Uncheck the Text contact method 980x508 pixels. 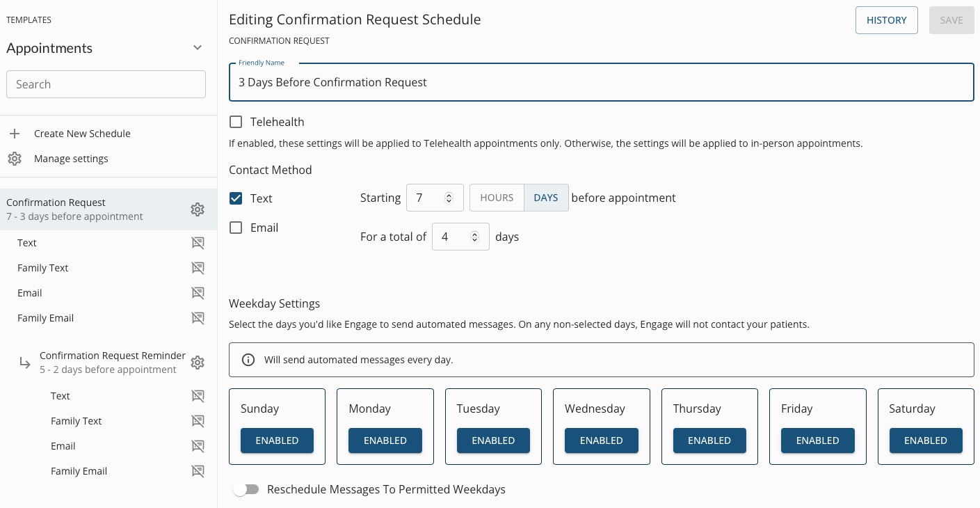[x=236, y=198]
